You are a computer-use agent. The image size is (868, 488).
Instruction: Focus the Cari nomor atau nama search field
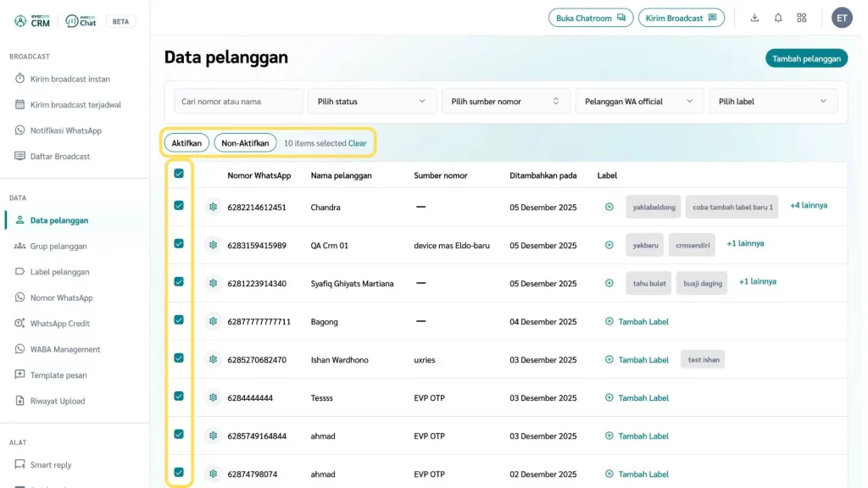(238, 102)
